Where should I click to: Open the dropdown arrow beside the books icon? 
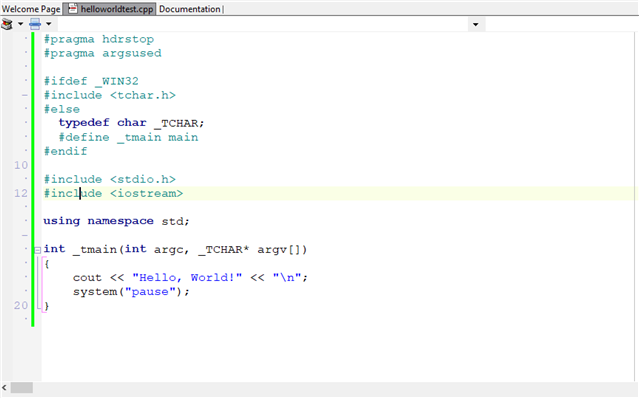pyautogui.click(x=20, y=24)
